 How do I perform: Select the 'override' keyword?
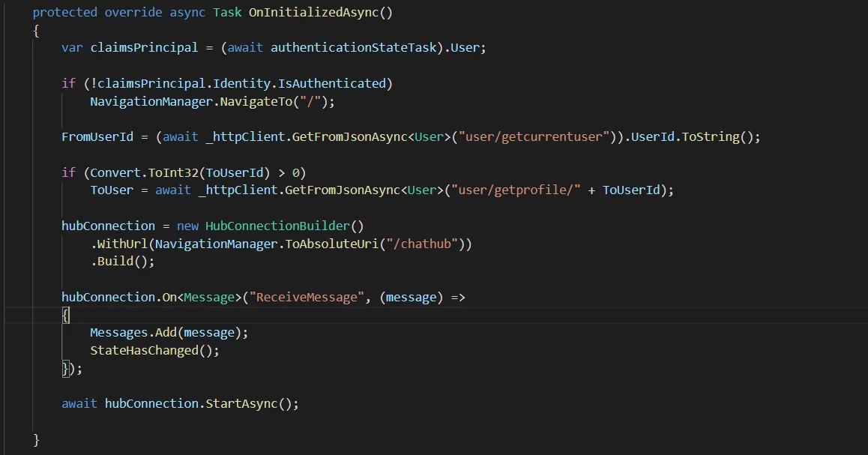pyautogui.click(x=133, y=12)
